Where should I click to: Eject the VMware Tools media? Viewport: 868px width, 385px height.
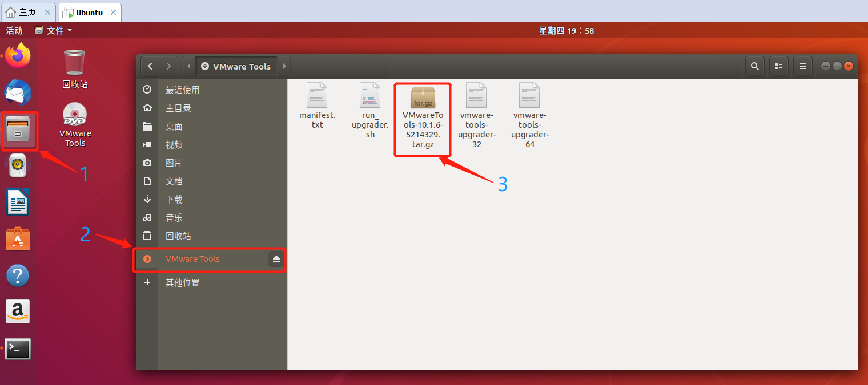tap(276, 259)
